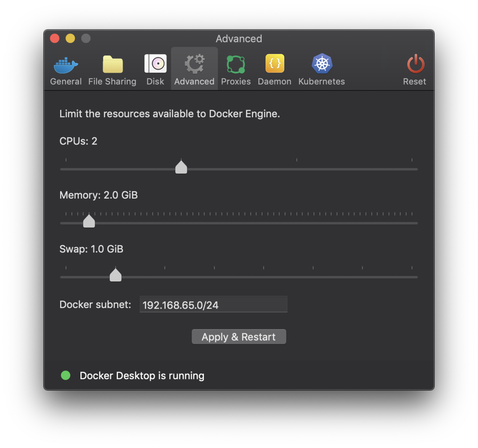Open the Daemon braces icon
Image resolution: width=478 pixels, height=448 pixels.
coord(275,63)
